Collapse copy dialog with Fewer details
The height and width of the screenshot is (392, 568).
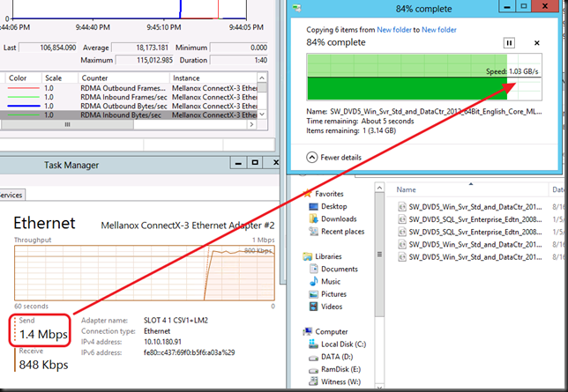click(334, 158)
